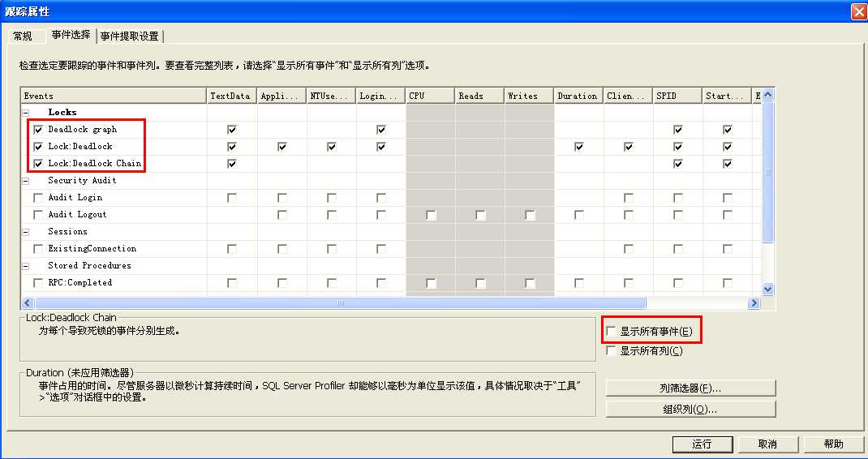Click the 取消 button
Screen dimensions: 868x459
coord(767,444)
